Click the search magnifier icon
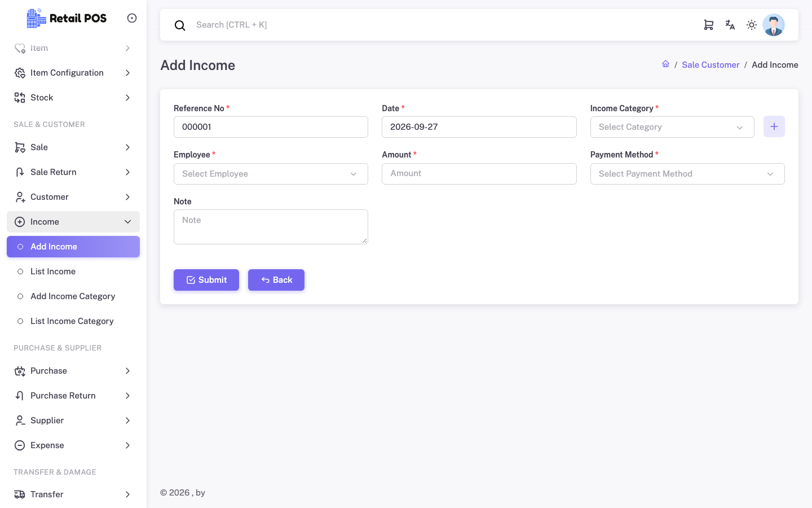The height and width of the screenshot is (508, 812). [180, 25]
